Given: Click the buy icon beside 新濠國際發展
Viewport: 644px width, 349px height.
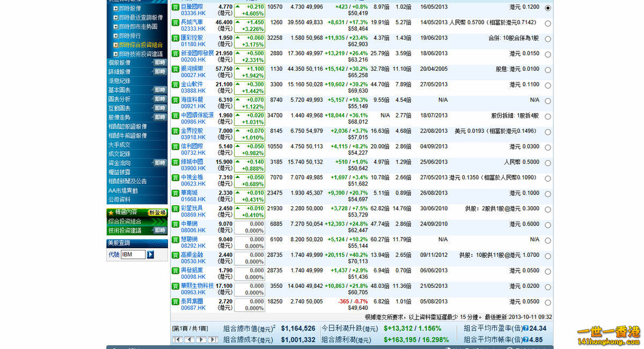Looking at the screenshot, I should coord(175,54).
